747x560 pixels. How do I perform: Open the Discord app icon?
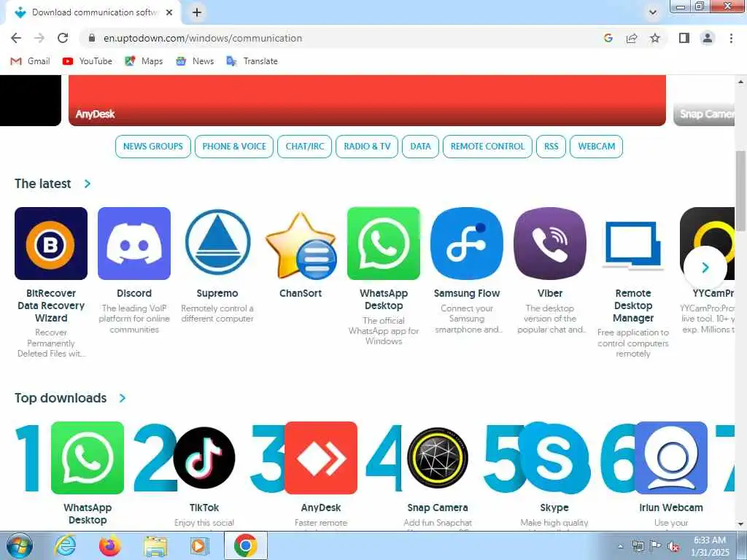click(134, 244)
